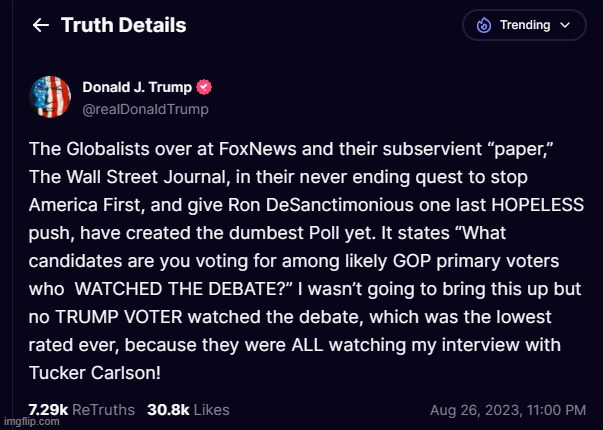View the 30.8k Likes list

click(x=188, y=409)
